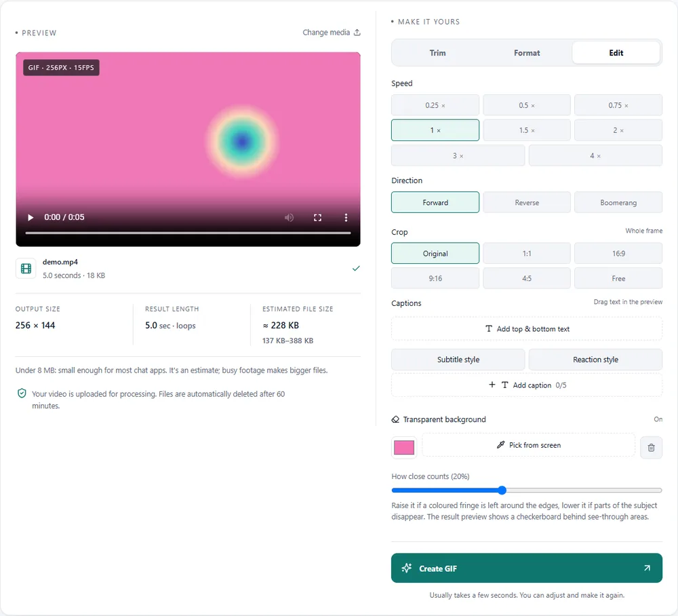
Task: Click Change media to upload another file
Action: click(x=332, y=33)
